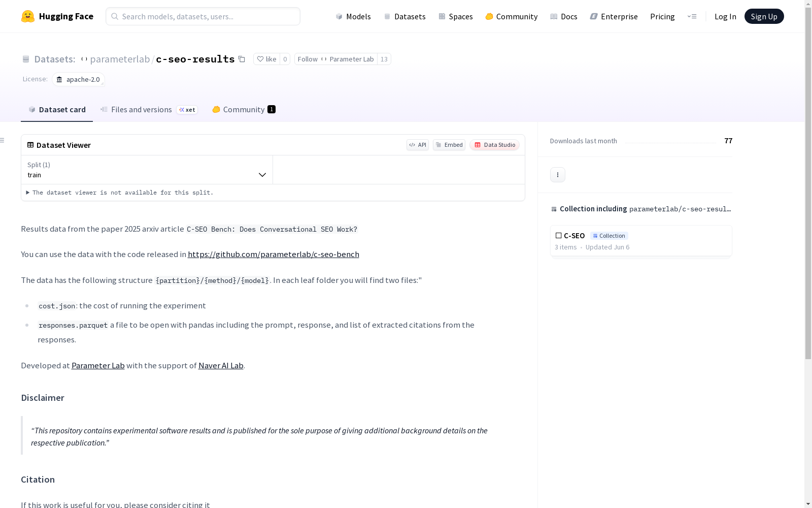Click Log In
812x508 pixels.
725,16
